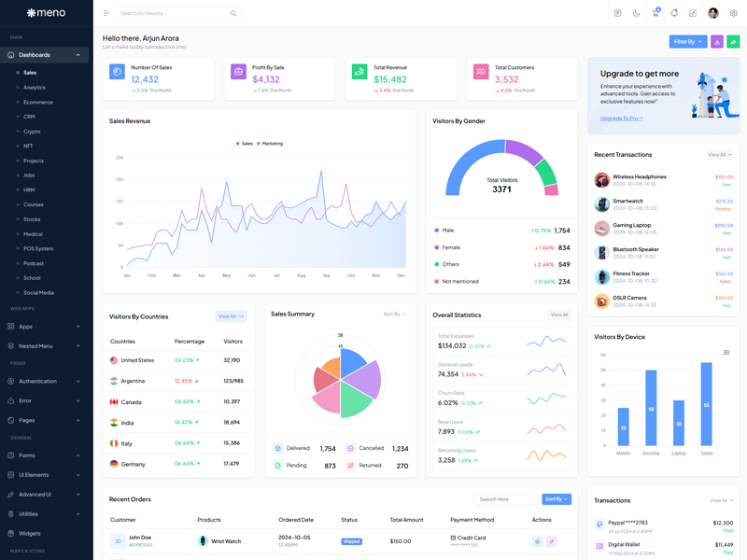The width and height of the screenshot is (747, 560).
Task: Toggle the sidebar with hamburger icon
Action: 106,13
